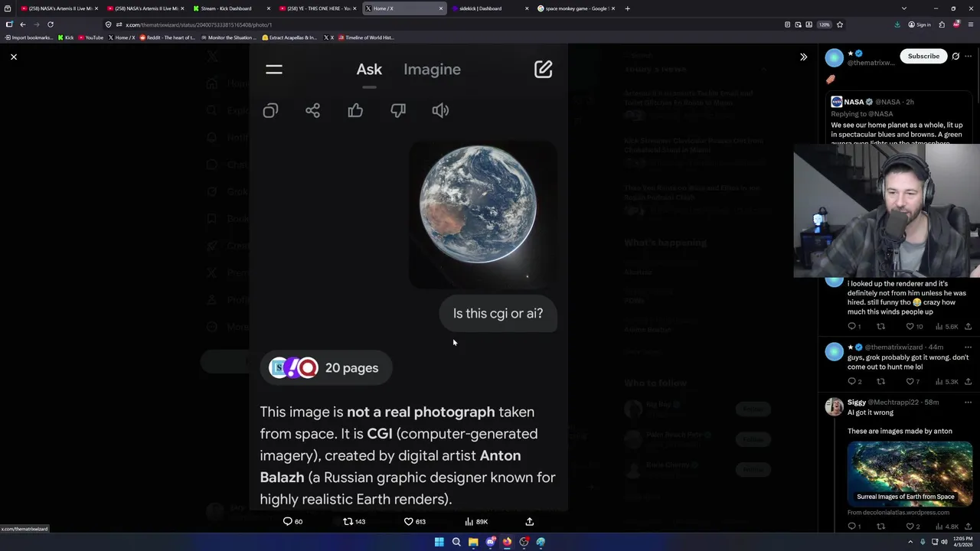Like Siggy's post with 2 likes
980x551 pixels.
913,527
